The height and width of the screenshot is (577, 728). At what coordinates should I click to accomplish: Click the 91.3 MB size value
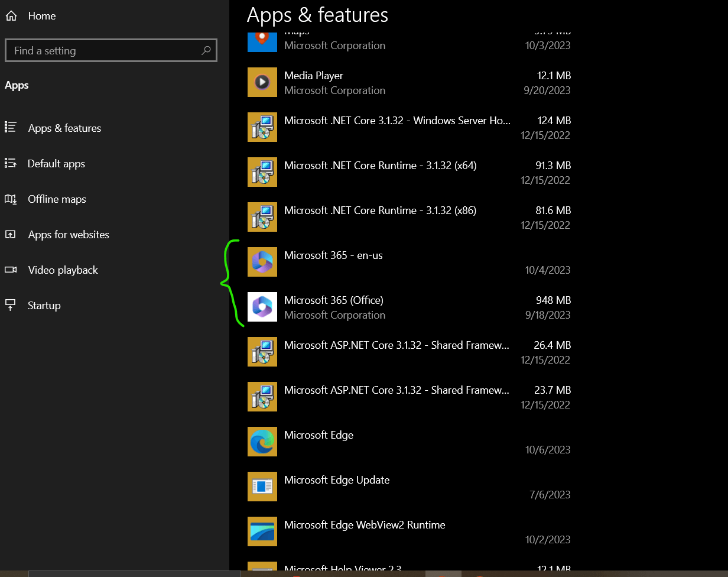[x=554, y=166]
